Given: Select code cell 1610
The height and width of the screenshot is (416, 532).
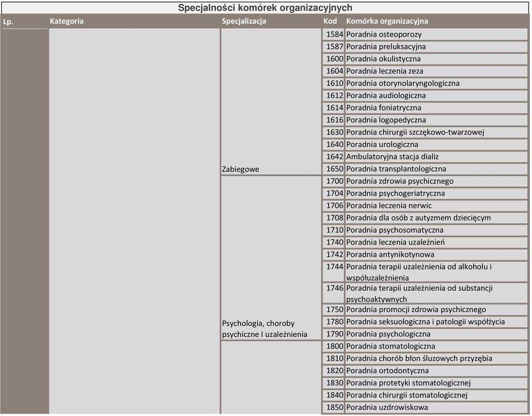Looking at the screenshot, I should [333, 83].
